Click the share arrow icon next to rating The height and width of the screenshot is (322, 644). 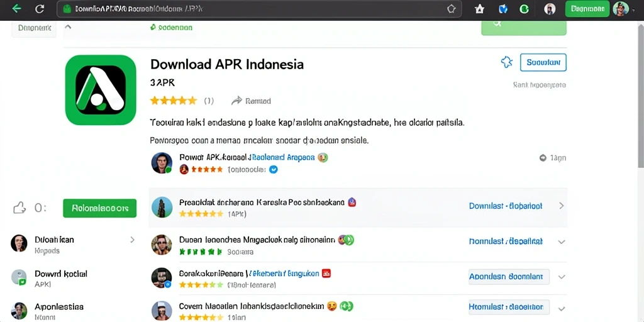(236, 101)
